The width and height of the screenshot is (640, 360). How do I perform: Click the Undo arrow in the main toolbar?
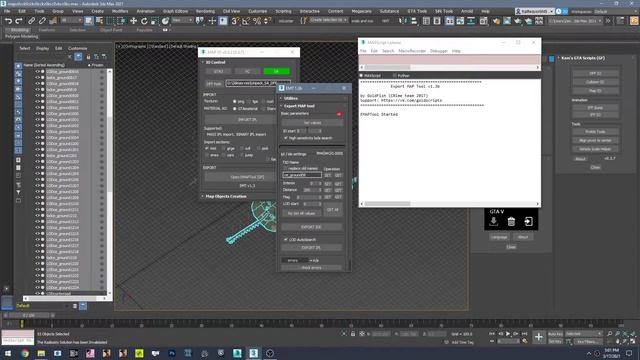(8, 21)
